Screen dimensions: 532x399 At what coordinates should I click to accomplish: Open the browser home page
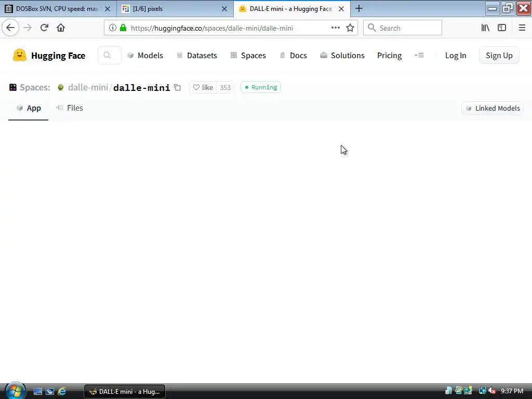click(61, 28)
